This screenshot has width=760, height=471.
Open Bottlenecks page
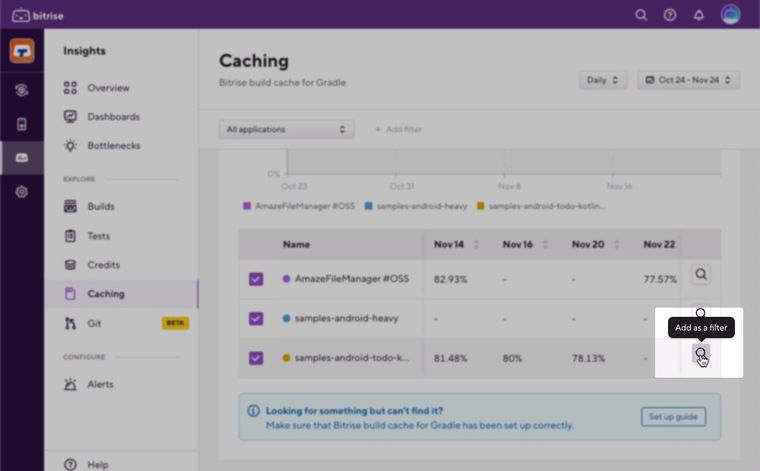[114, 145]
